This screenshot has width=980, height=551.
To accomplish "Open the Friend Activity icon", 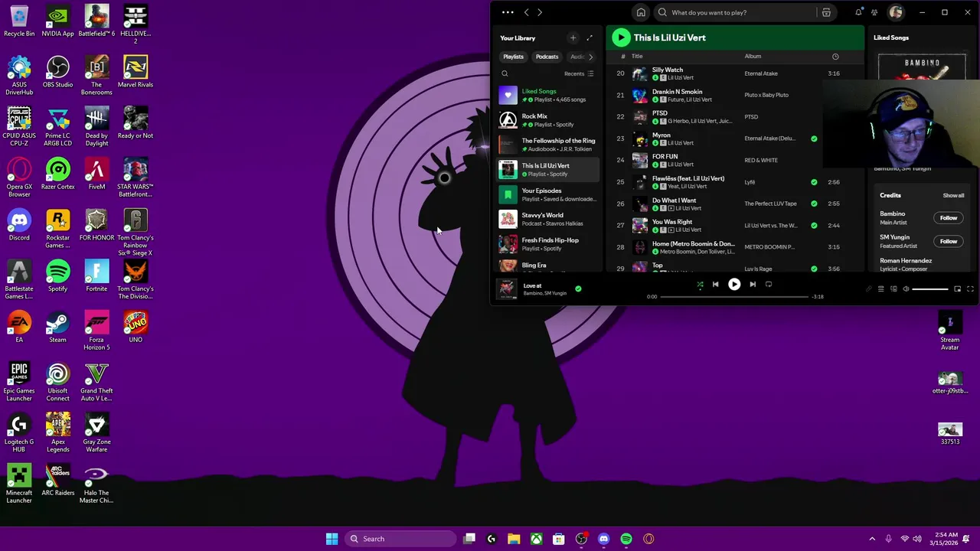I will pos(874,12).
